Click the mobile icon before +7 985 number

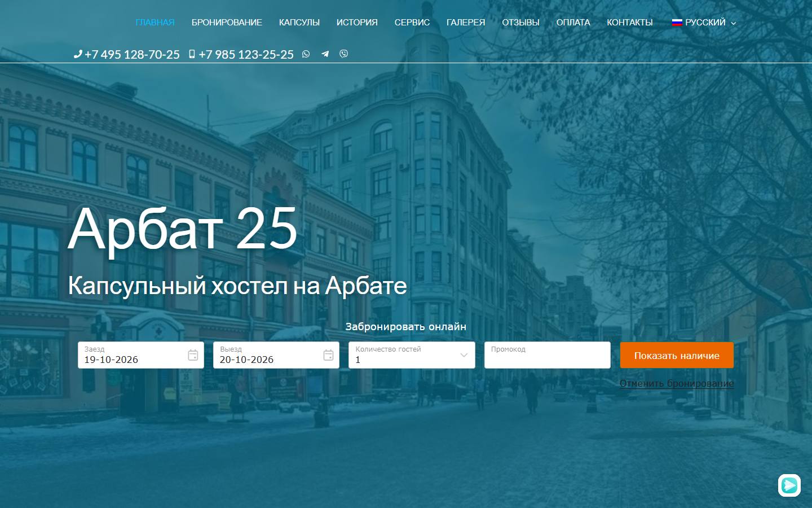point(192,54)
